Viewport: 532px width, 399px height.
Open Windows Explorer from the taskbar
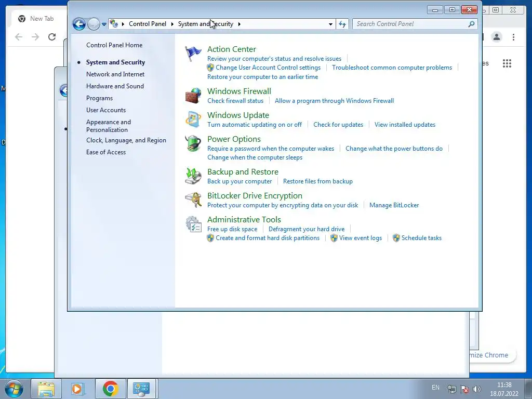coord(46,389)
